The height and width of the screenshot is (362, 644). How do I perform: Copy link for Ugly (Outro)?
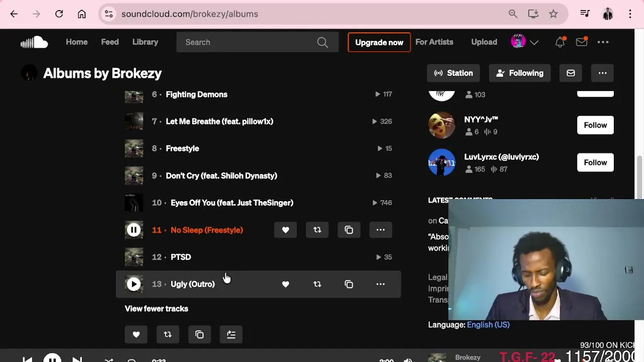pos(349,284)
